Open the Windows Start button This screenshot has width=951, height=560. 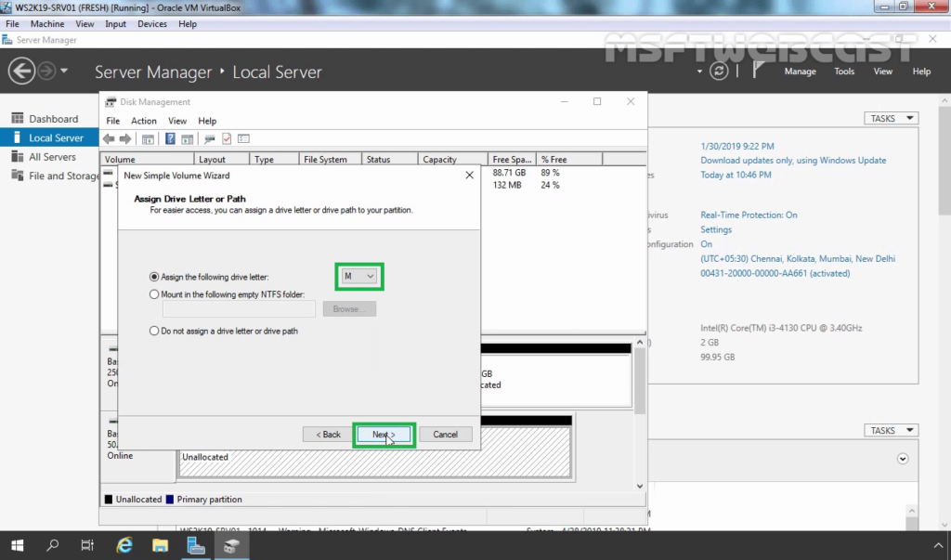(17, 545)
